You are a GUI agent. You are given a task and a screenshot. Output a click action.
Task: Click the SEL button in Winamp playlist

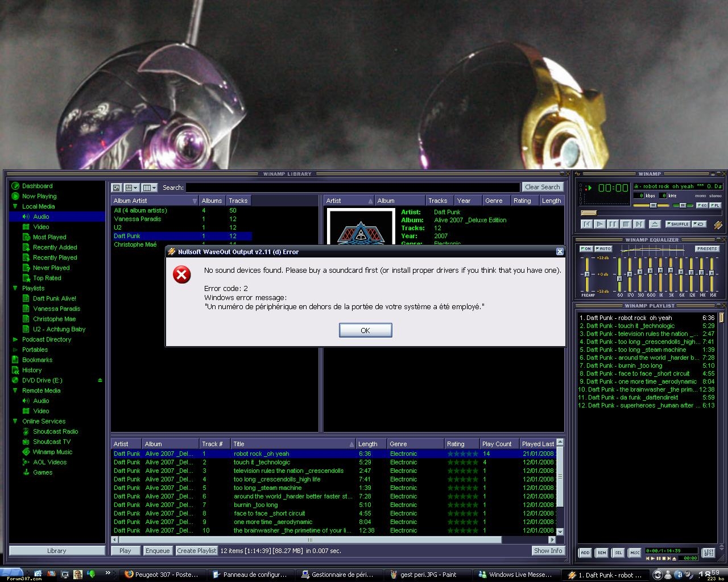pos(618,552)
